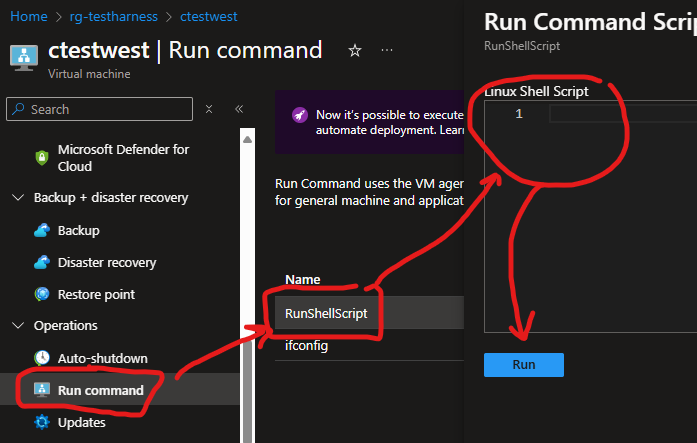
Task: Click the purple rocket icon in the banner
Action: pyautogui.click(x=300, y=115)
